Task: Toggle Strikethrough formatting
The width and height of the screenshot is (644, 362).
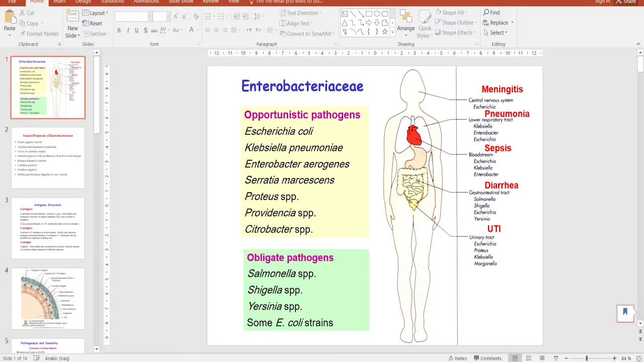Action: tap(154, 30)
